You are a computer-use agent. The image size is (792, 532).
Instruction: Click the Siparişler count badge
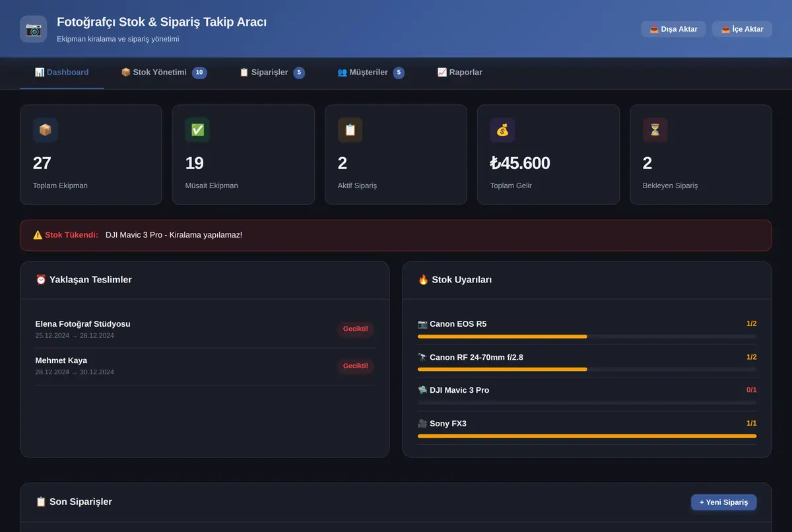tap(299, 73)
